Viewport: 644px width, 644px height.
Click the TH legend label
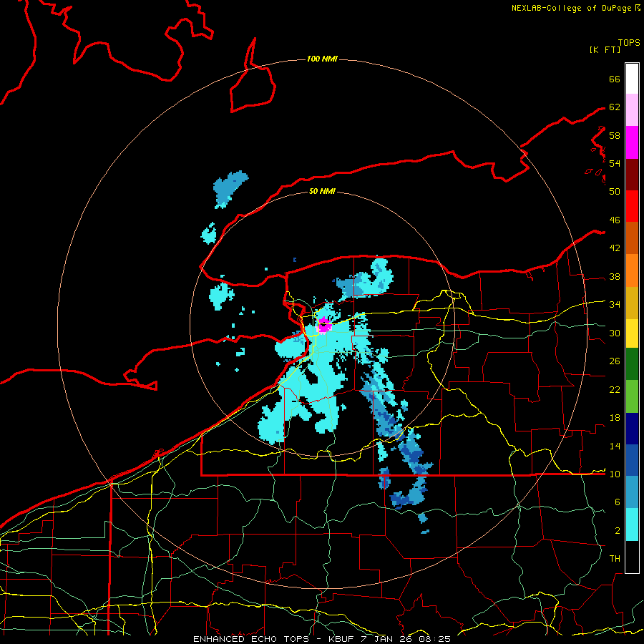pyautogui.click(x=615, y=559)
